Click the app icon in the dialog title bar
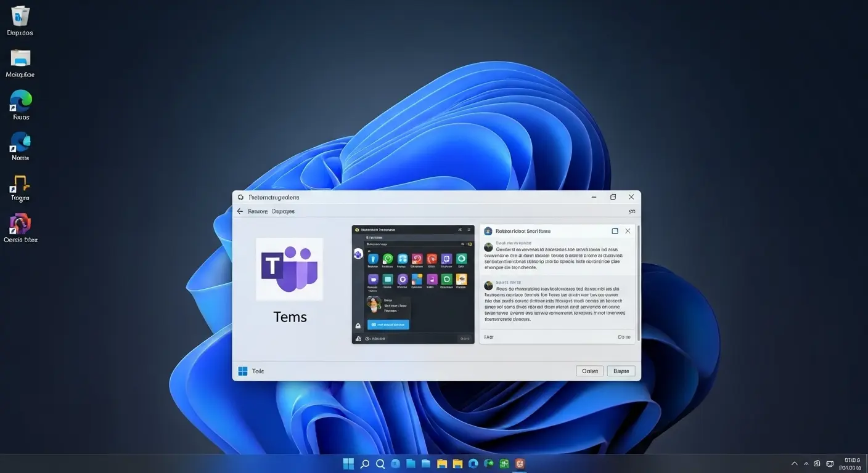The image size is (868, 473). (241, 198)
